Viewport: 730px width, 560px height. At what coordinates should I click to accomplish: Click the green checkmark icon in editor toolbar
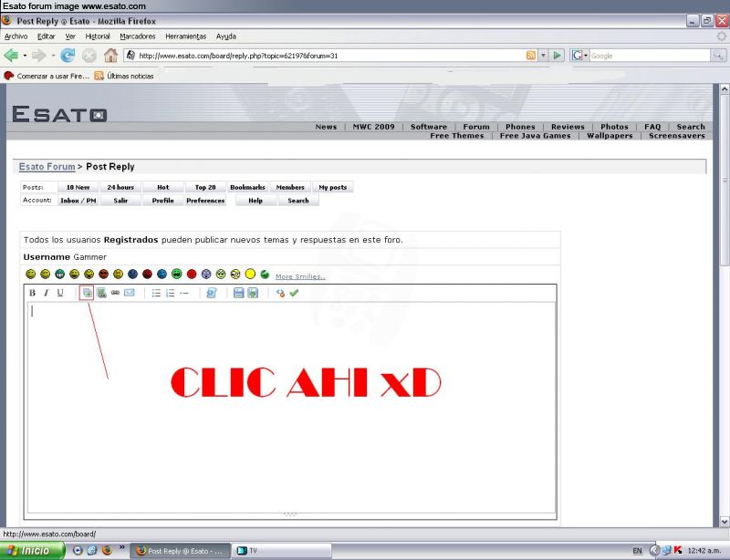pyautogui.click(x=294, y=293)
